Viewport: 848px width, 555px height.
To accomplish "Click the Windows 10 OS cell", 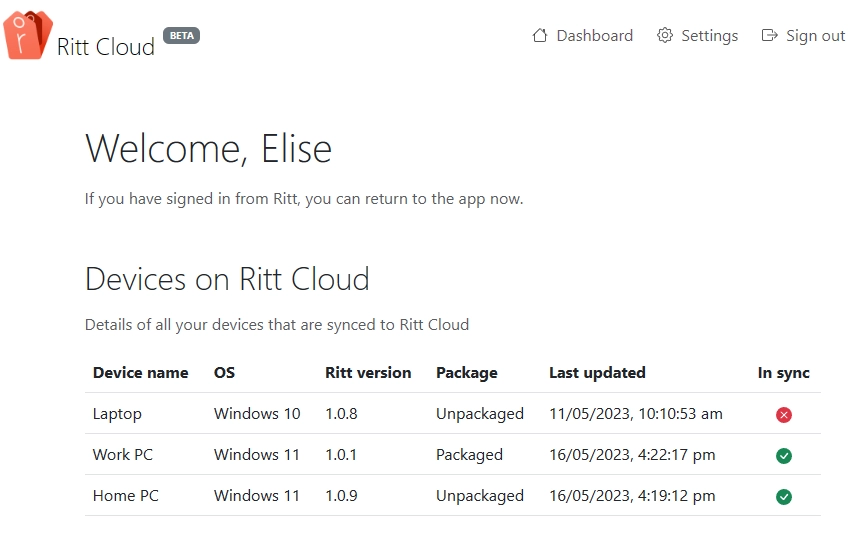I will coord(257,414).
